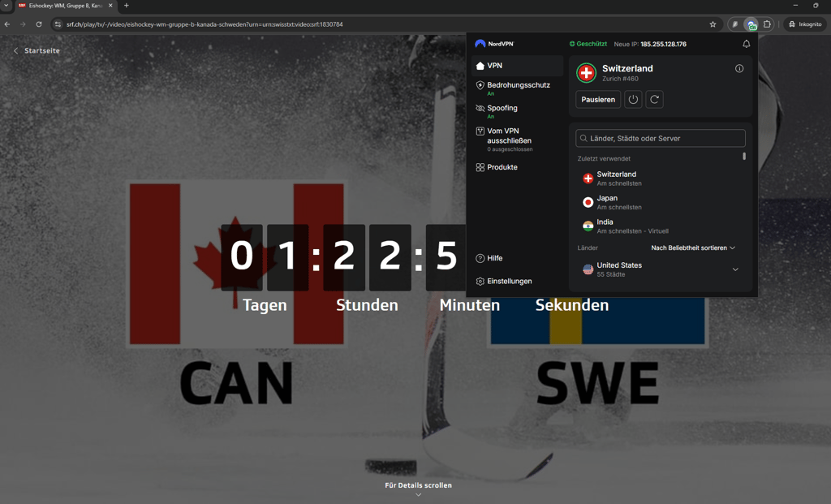Click the NordVPN extension icon in toolbar
Image resolution: width=831 pixels, height=504 pixels.
tap(751, 24)
